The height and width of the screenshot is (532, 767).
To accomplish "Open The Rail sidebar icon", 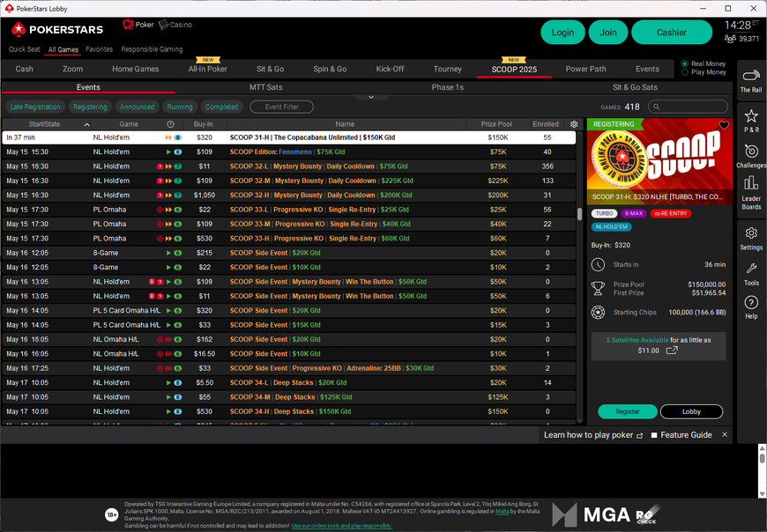I will [751, 76].
